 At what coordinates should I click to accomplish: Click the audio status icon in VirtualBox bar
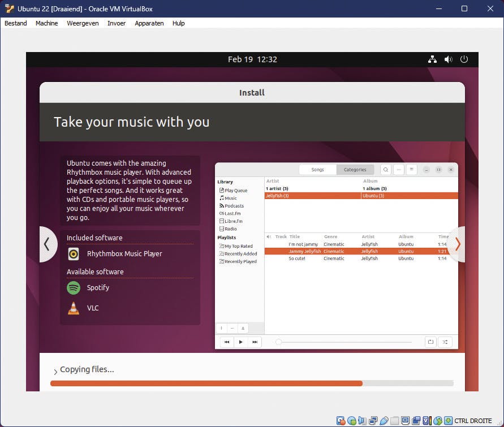[x=362, y=421]
